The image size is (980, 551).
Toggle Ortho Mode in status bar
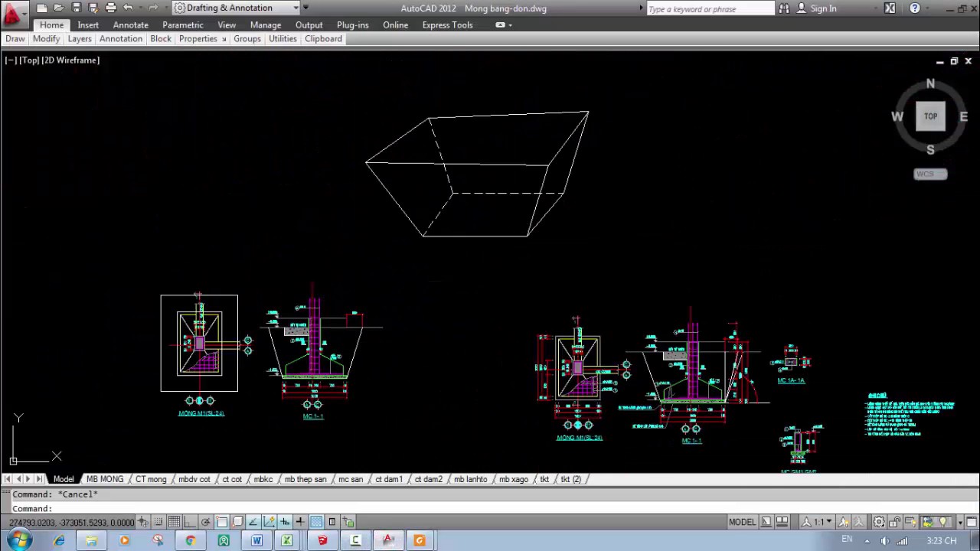click(189, 522)
